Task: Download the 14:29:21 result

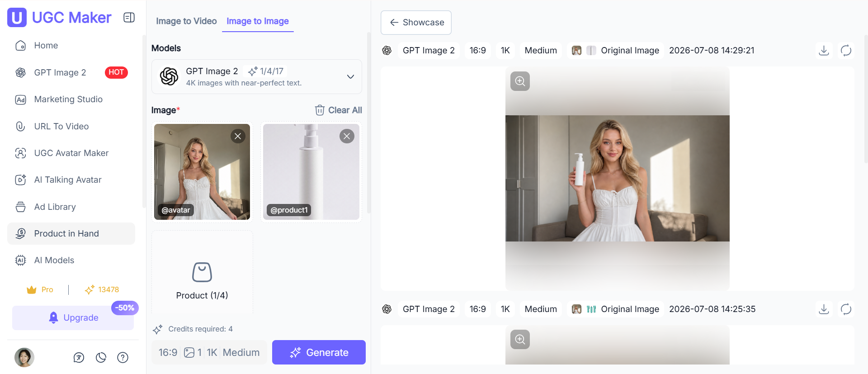Action: point(824,50)
